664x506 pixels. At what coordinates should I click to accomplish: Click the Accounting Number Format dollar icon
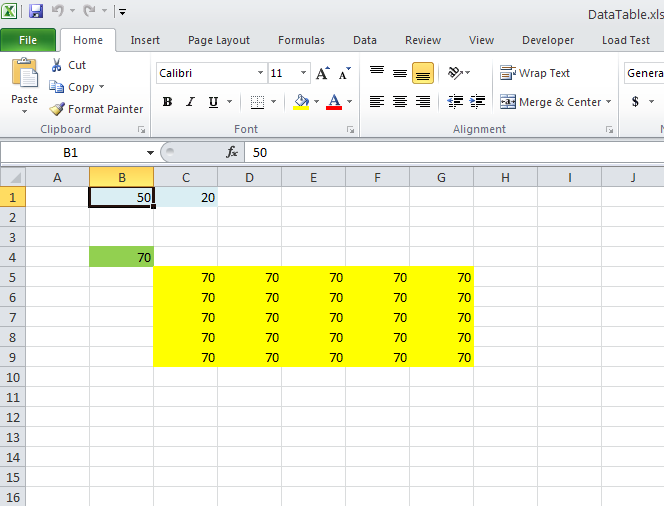(636, 102)
